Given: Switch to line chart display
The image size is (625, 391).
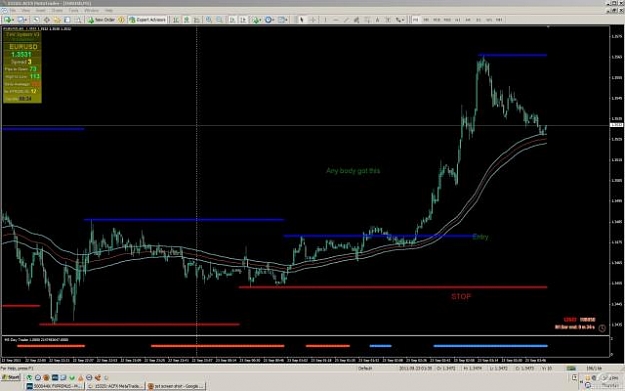Looking at the screenshot, I should 197,20.
